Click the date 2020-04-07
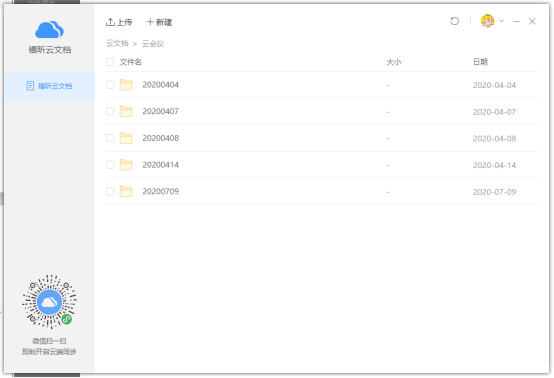Screen dimensions: 554x378 pos(495,112)
